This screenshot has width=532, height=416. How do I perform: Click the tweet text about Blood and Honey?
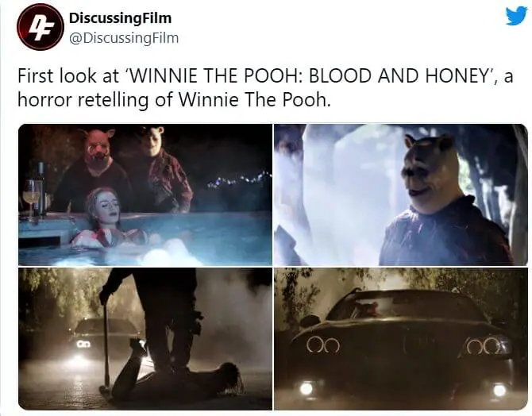pos(265,87)
